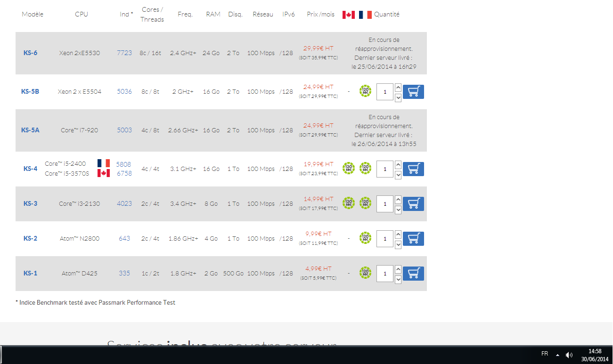
Task: Click the KS-5B quantity input field
Action: 385,92
